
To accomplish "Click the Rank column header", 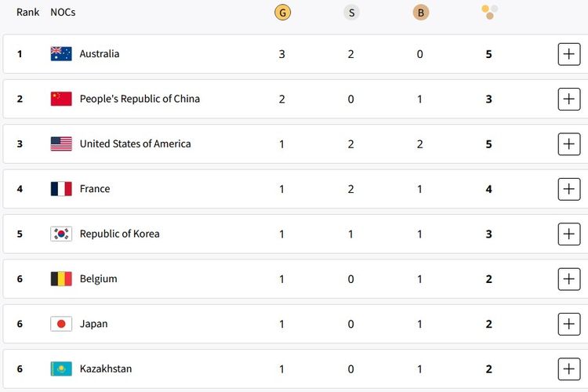I will coord(27,13).
